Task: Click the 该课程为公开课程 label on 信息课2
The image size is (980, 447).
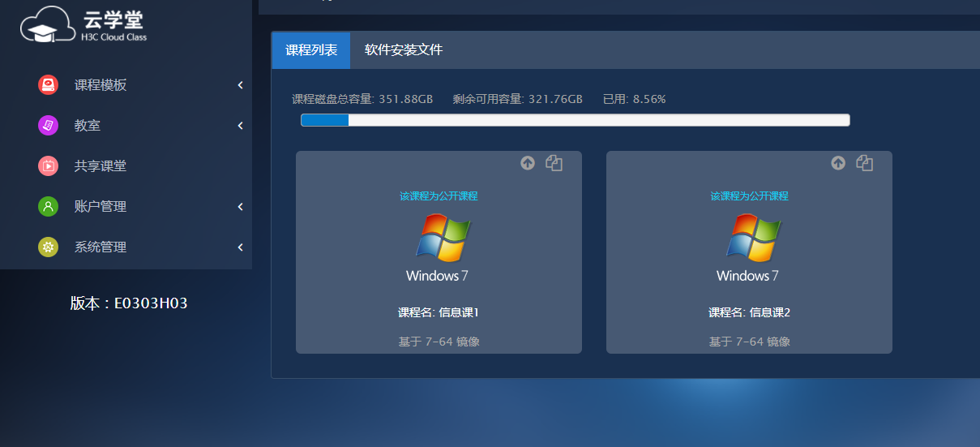Action: pos(749,196)
